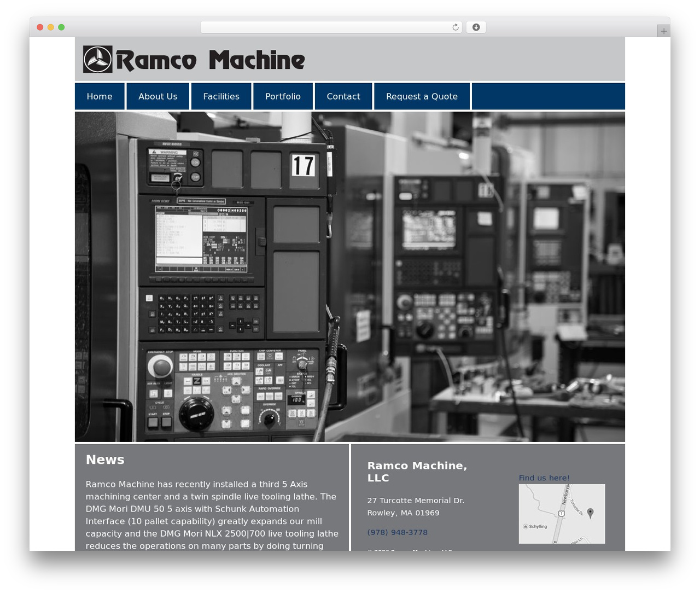Maximize the window using the green button
The width and height of the screenshot is (700, 593).
coord(61,27)
